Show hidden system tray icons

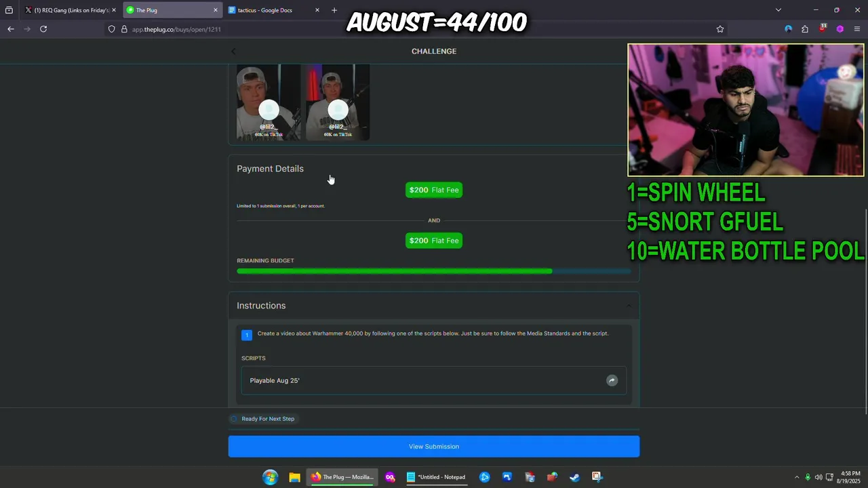click(797, 477)
